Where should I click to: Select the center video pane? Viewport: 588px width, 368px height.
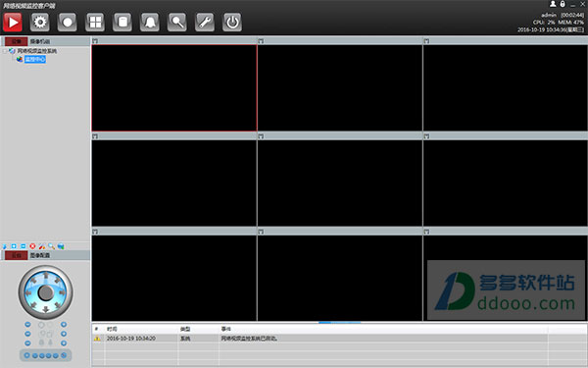click(x=340, y=183)
